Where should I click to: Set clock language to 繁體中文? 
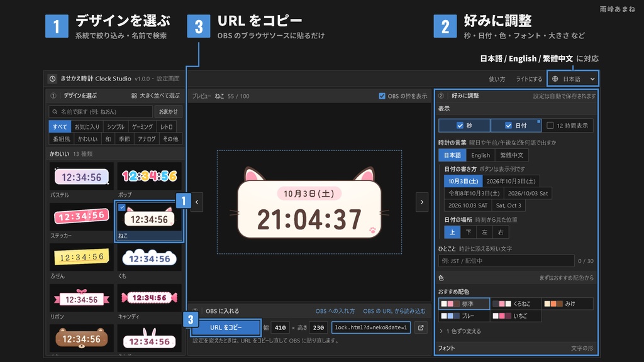(x=512, y=155)
